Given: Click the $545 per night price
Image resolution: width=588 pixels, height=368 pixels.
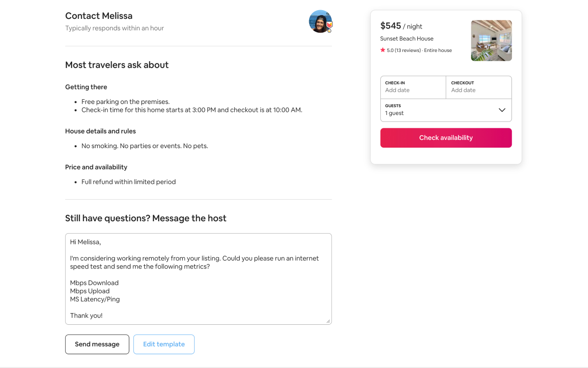Looking at the screenshot, I should [x=391, y=26].
